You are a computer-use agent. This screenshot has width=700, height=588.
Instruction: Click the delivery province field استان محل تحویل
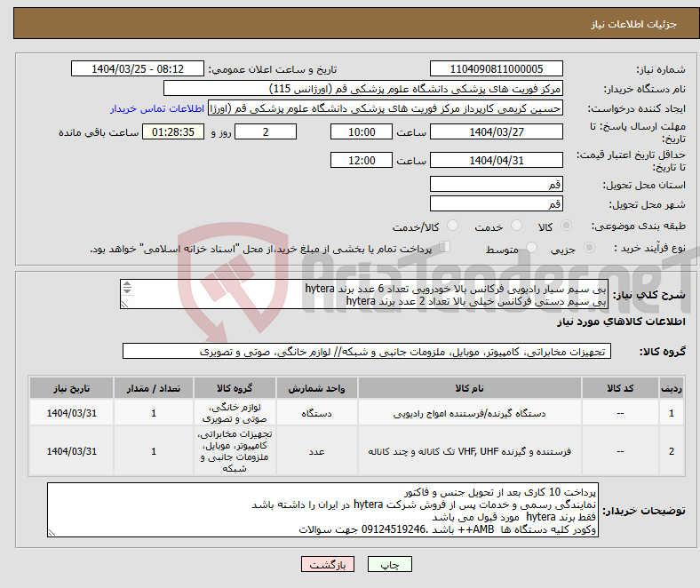pos(496,184)
